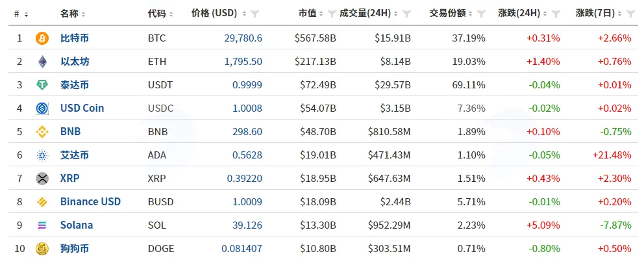Open the 泰达币 coin link
Image resolution: width=644 pixels, height=267 pixels.
point(75,86)
